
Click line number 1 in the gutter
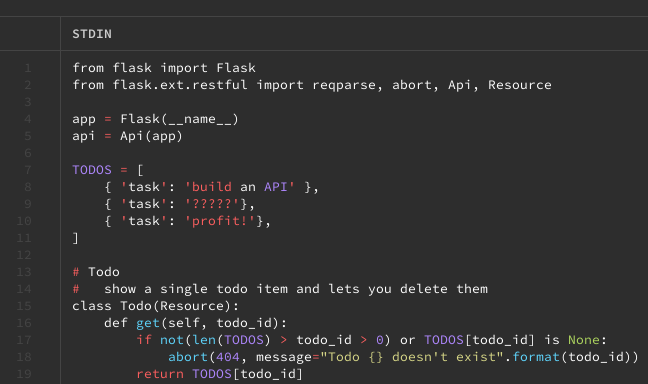(28, 68)
